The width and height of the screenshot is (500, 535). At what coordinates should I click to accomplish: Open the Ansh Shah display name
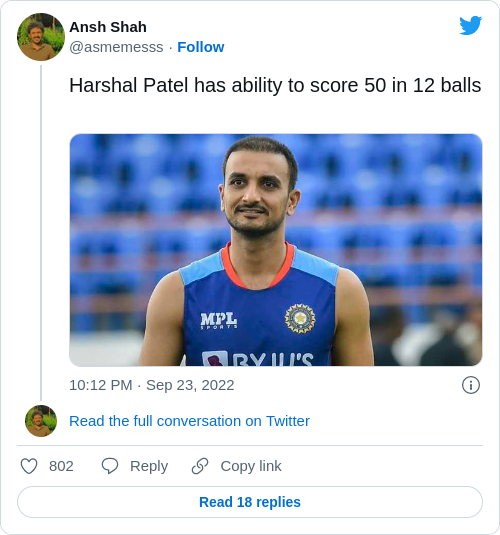tap(108, 27)
